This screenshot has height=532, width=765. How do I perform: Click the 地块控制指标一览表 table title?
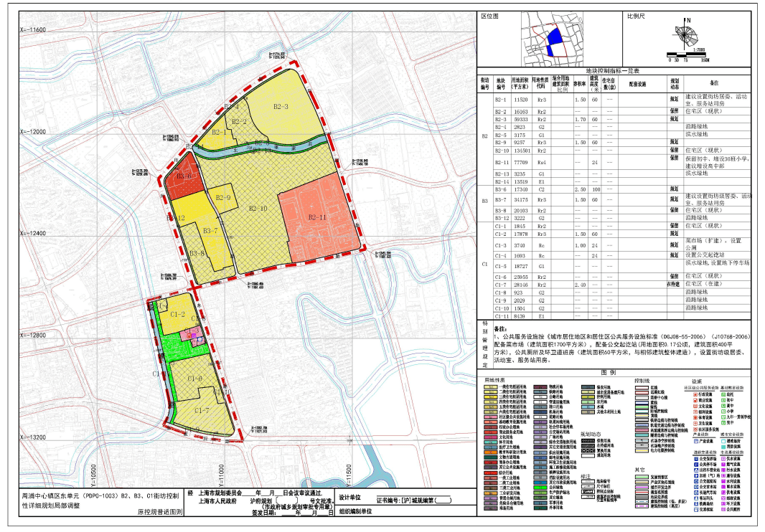click(x=612, y=71)
